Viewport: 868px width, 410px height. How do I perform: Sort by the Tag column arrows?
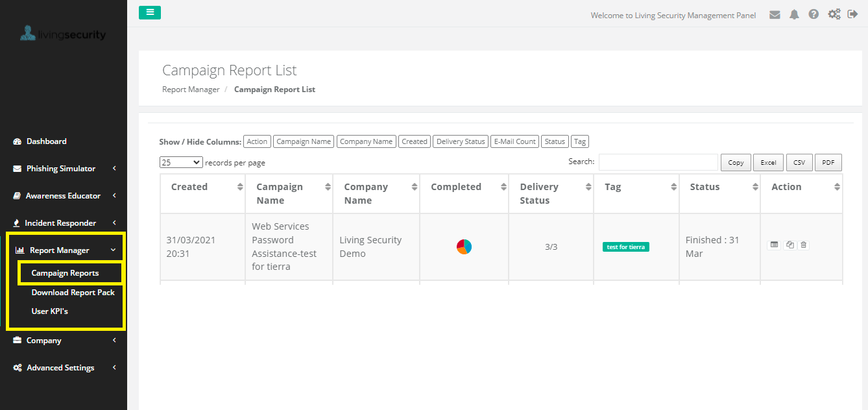coord(674,187)
